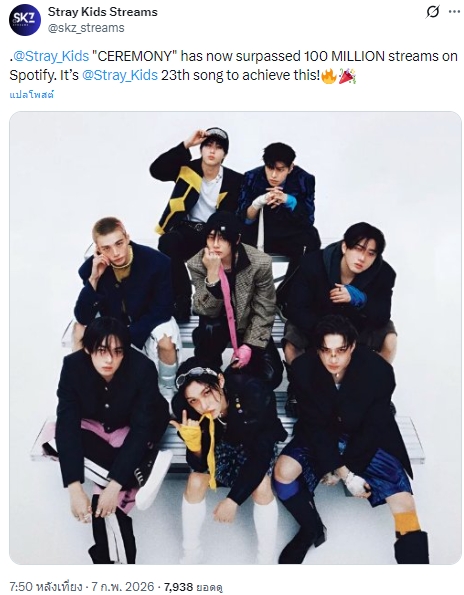464x595 pixels.
Task: Open the Stray Kids Streams display name
Action: pos(102,12)
